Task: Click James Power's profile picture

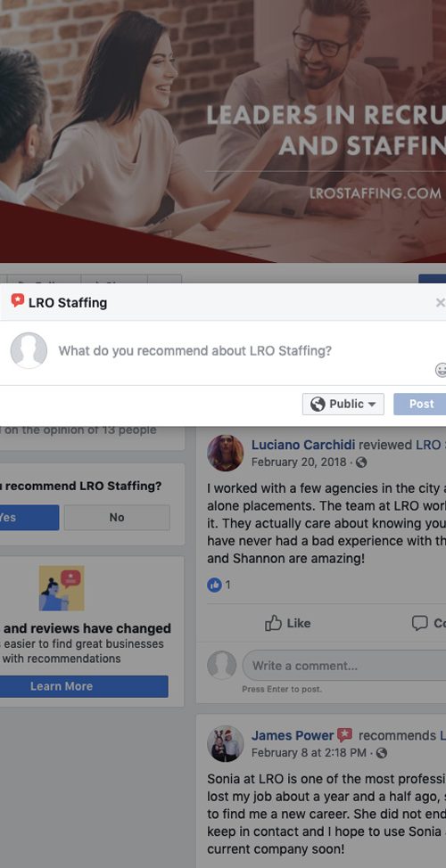Action: [226, 743]
